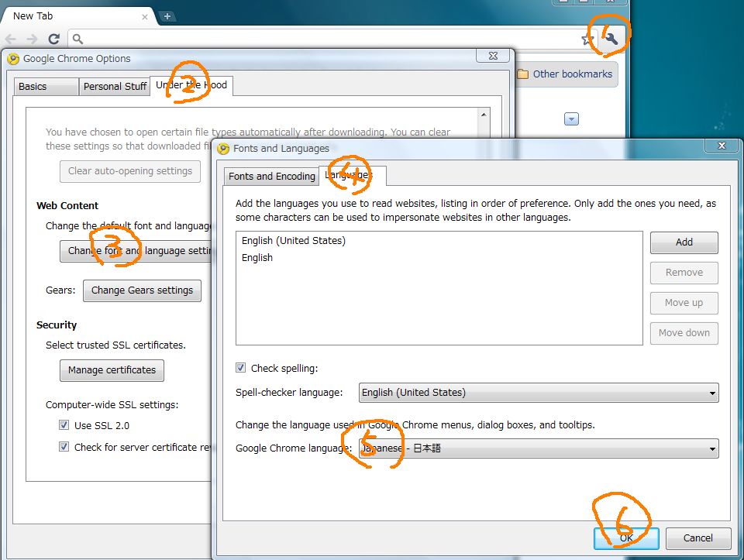Toggle Check for server certificate revocation
The height and width of the screenshot is (560, 744).
tap(64, 447)
